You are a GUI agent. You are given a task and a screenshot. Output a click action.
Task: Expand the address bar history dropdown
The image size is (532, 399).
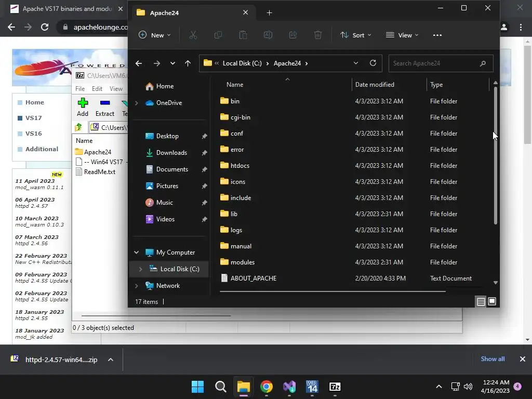click(x=355, y=63)
